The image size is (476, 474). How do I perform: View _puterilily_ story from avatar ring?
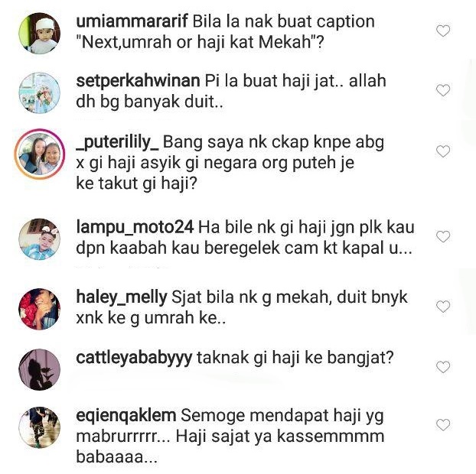click(x=40, y=154)
